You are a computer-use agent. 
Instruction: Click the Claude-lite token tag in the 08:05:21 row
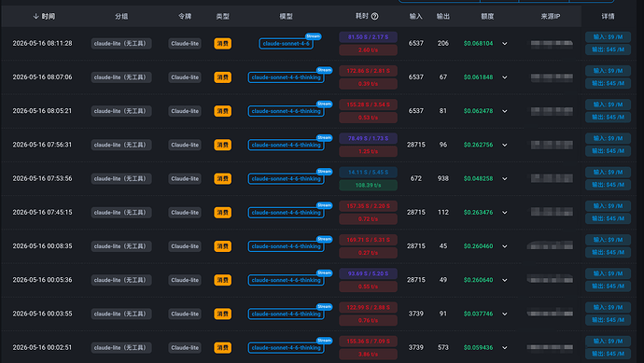point(185,111)
